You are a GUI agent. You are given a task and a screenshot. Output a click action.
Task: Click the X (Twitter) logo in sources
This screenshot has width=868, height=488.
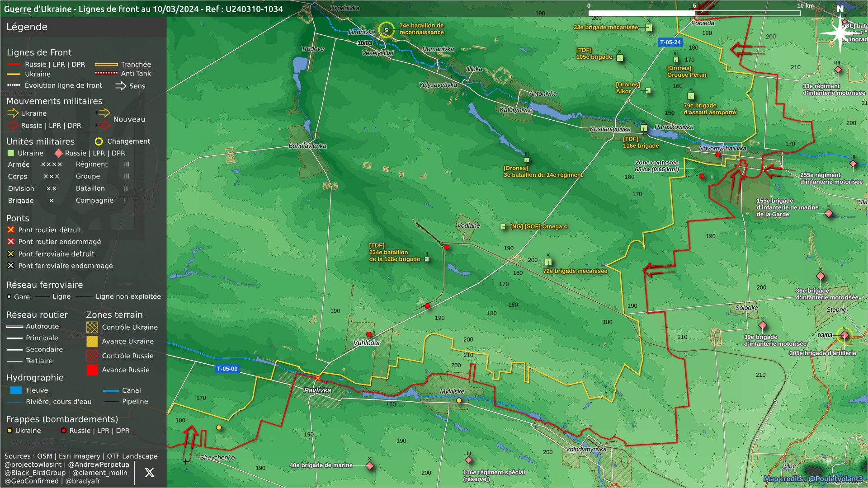[149, 472]
